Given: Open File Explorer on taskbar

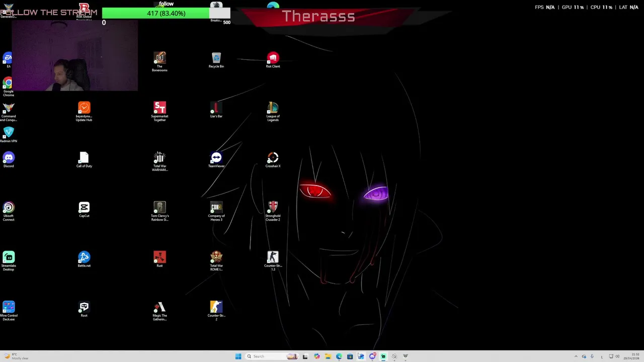Looking at the screenshot, I should (x=328, y=356).
